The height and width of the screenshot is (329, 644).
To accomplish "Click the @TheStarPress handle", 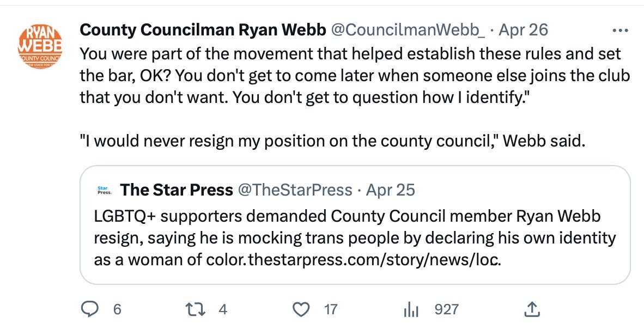I will click(295, 190).
